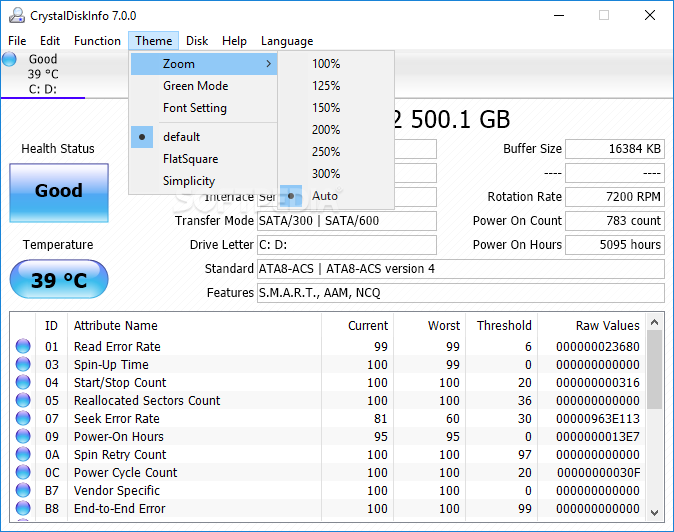This screenshot has height=532, width=674.
Task: Click status orb for Reallocated Sectors Count
Action: (23, 401)
